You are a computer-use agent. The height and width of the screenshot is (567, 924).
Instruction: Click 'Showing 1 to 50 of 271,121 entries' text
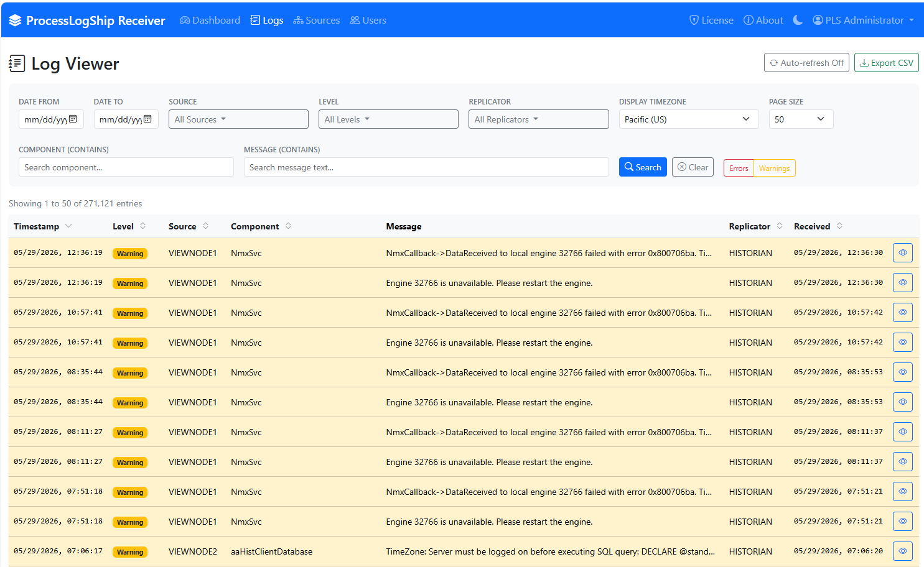(75, 203)
